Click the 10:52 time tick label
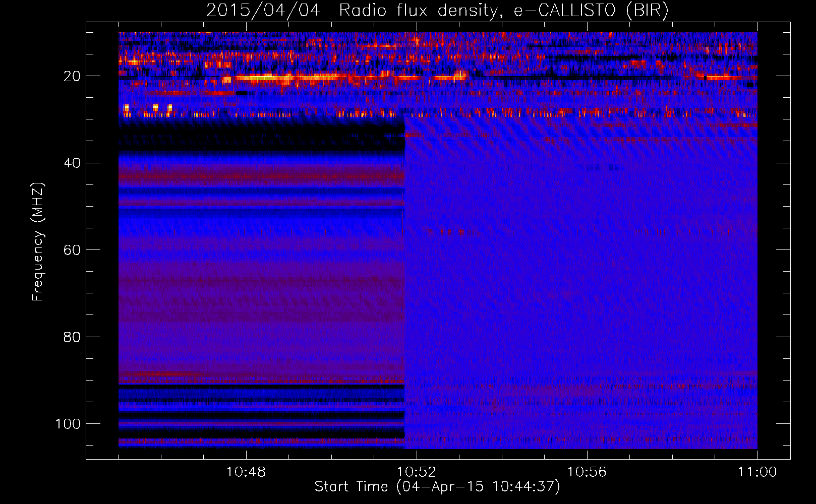The image size is (816, 504). point(417,472)
